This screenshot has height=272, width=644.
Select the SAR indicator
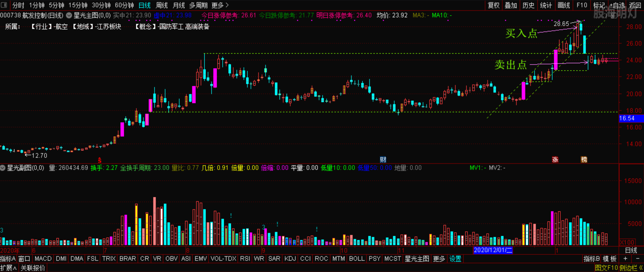click(274, 259)
